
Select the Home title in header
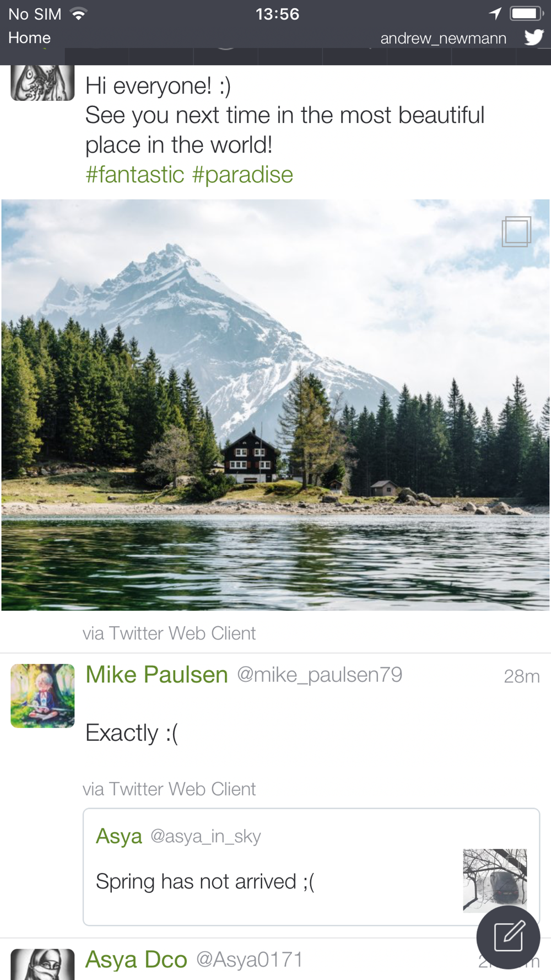pos(29,37)
